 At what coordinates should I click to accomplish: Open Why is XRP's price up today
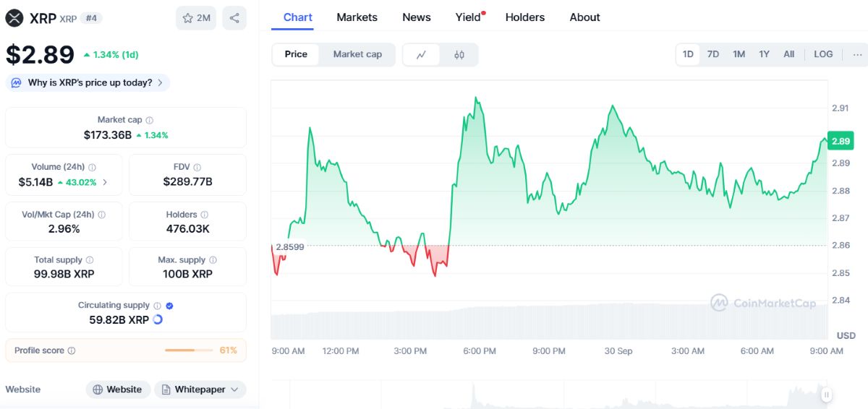pyautogui.click(x=88, y=82)
